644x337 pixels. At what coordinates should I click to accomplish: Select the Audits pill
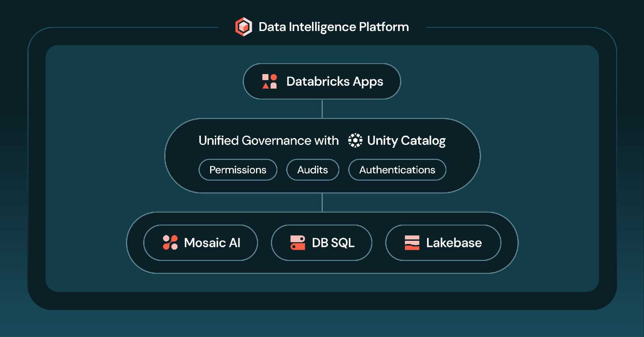point(313,170)
